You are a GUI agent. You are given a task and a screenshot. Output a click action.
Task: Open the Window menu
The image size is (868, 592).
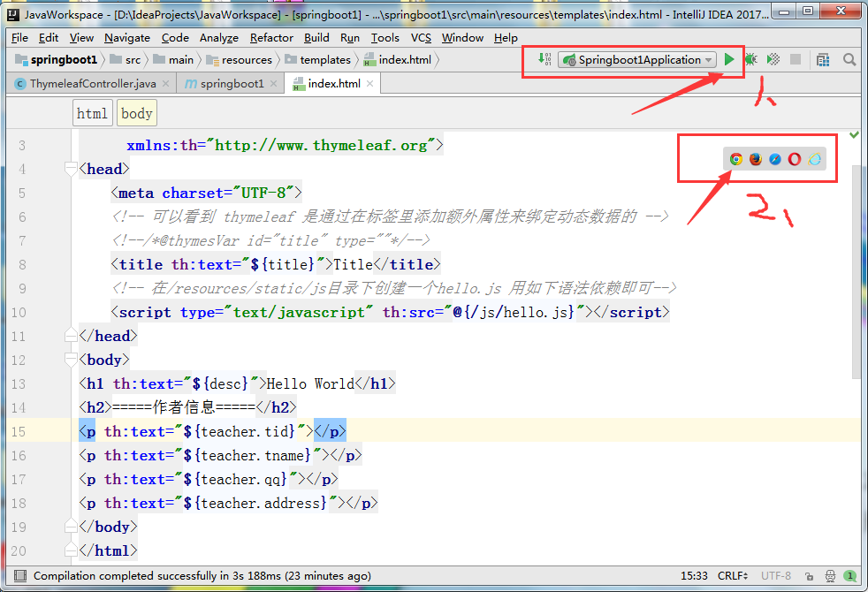[x=462, y=38]
